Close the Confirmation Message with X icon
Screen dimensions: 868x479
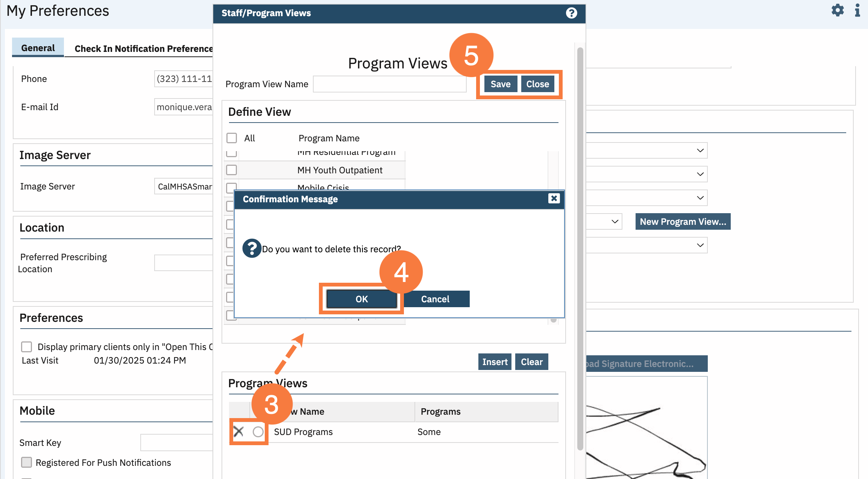(x=554, y=199)
